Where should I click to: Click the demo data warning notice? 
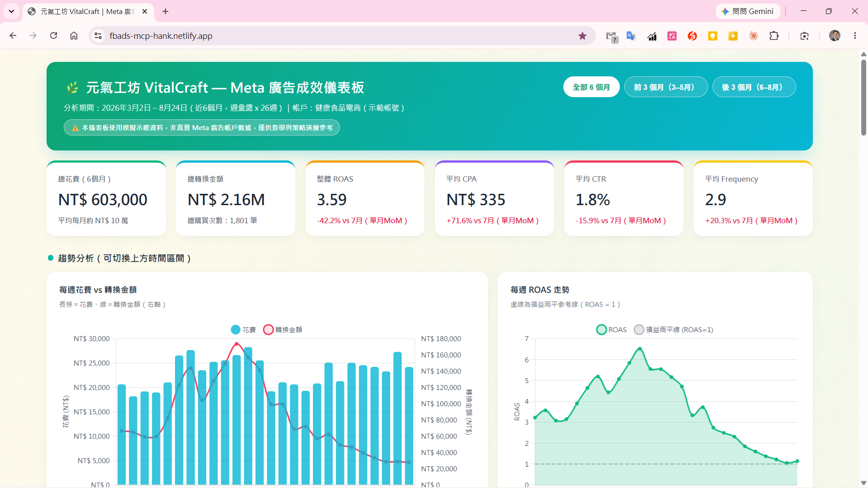[202, 128]
